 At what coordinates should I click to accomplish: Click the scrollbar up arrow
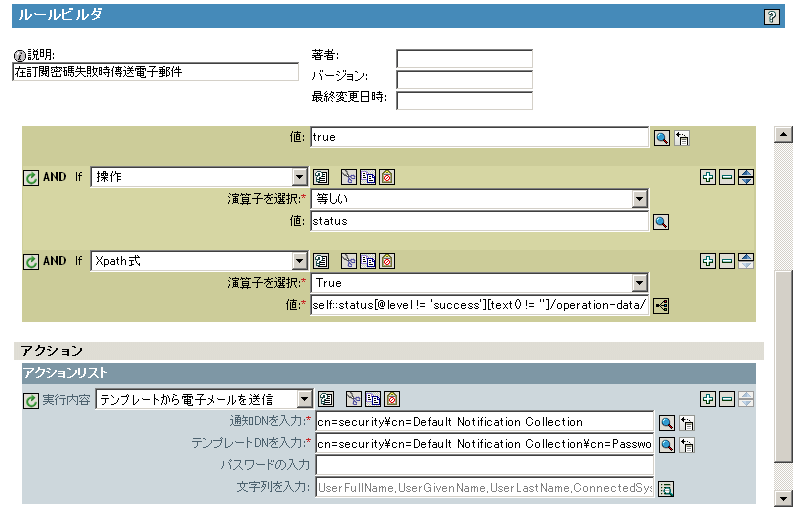coord(783,134)
